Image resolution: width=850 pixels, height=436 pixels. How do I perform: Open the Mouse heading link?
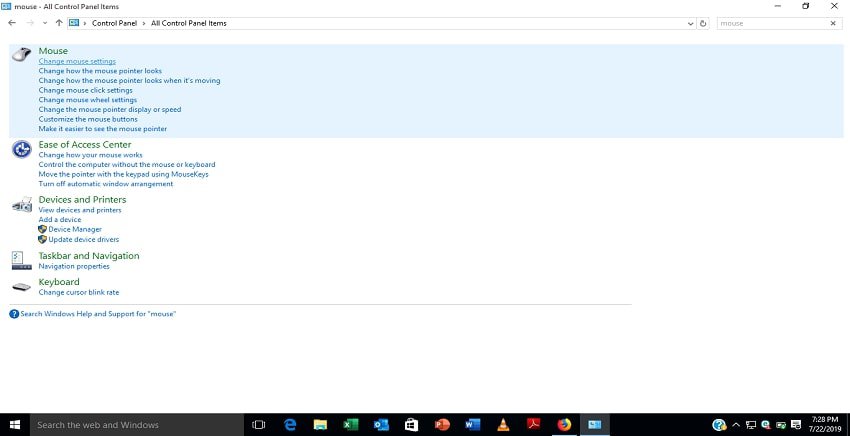coord(53,51)
